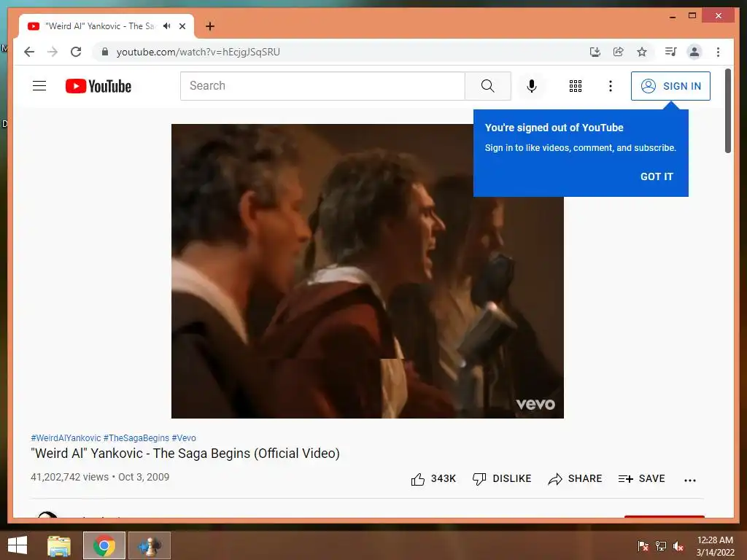
Task: Click the video player frame
Action: (368, 271)
